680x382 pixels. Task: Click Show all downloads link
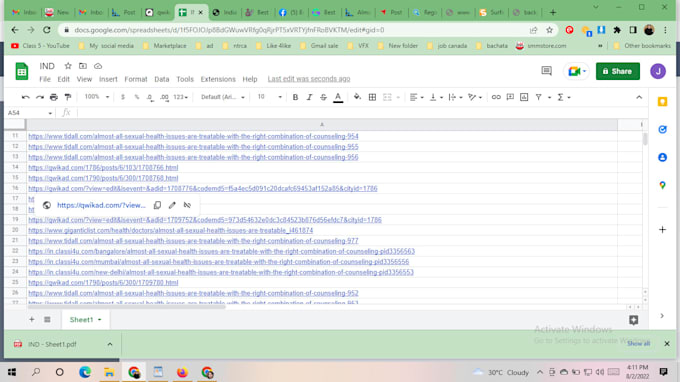click(638, 343)
